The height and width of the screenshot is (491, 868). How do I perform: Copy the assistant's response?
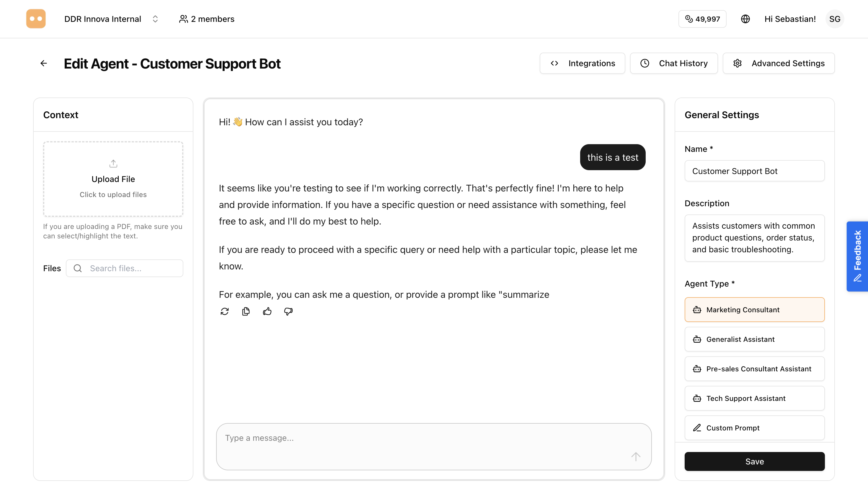246,311
